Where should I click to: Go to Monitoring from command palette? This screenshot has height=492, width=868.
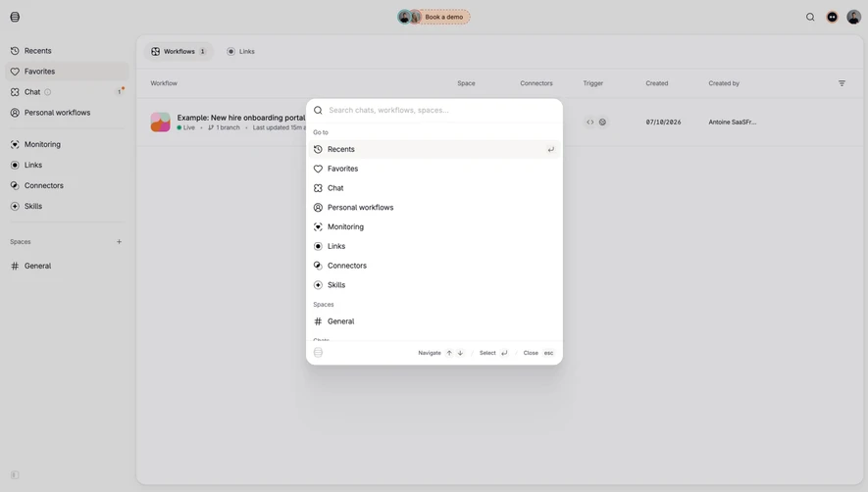pyautogui.click(x=434, y=227)
